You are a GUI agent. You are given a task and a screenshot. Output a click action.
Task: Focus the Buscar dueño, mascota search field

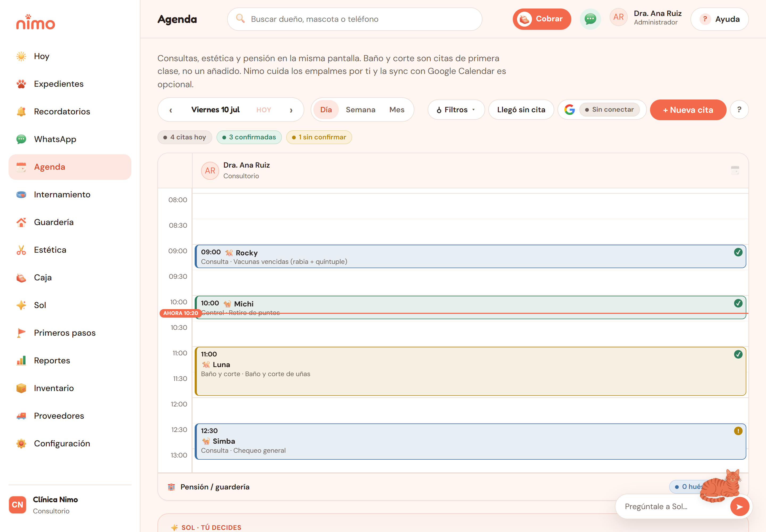[354, 19]
